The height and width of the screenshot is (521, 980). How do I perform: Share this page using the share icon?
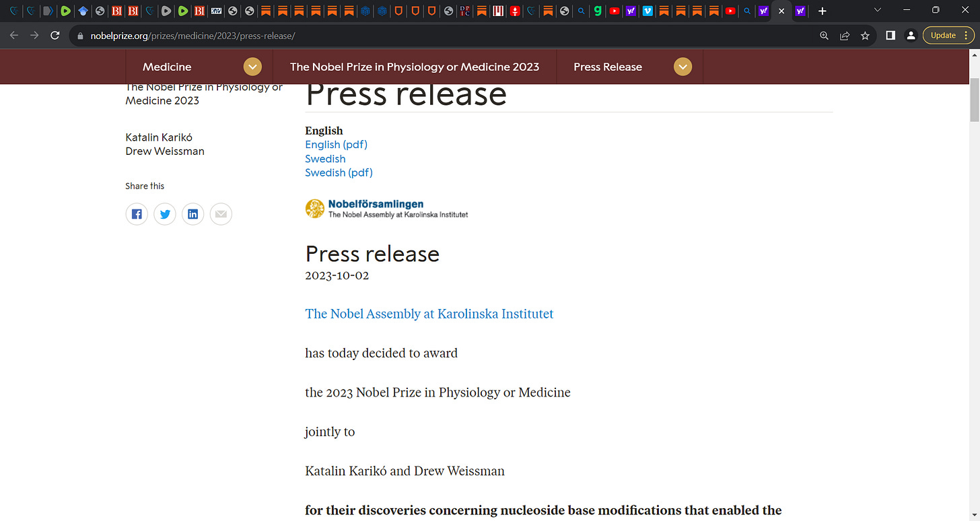pyautogui.click(x=845, y=36)
